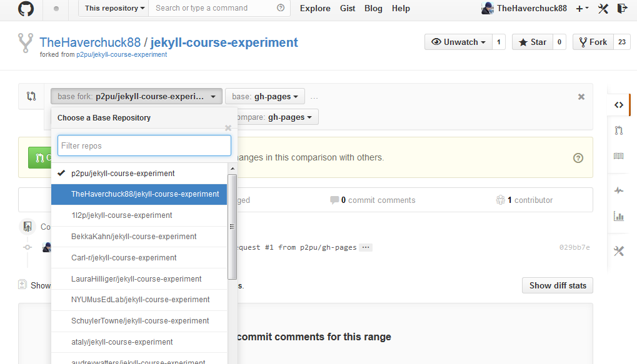This screenshot has height=364, width=637.
Task: Focus the Filter repos field
Action: click(144, 145)
